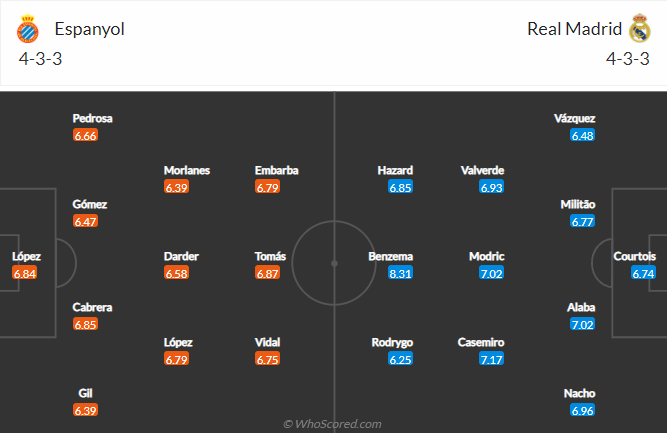Click Casemiro's 7.17 rating badge
This screenshot has width=667, height=433.
coord(491,359)
